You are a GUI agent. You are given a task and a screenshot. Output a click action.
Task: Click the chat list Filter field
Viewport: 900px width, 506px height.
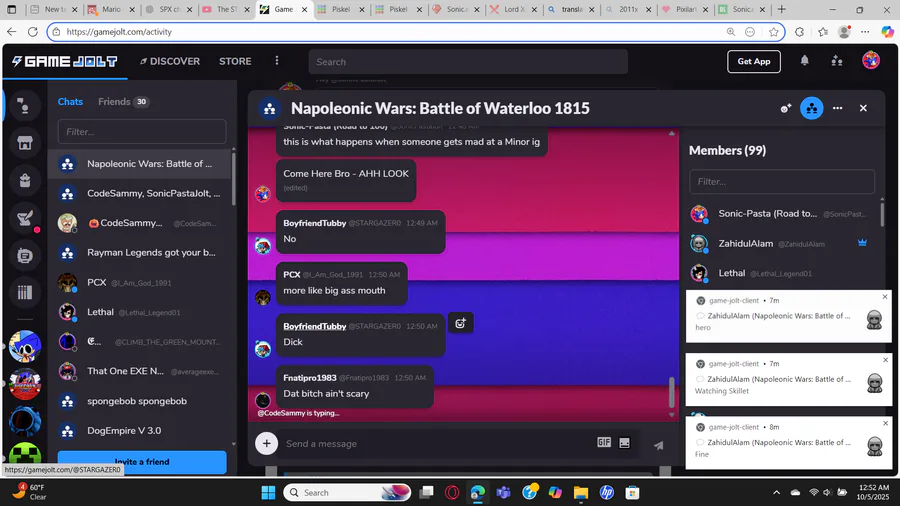[x=142, y=131]
